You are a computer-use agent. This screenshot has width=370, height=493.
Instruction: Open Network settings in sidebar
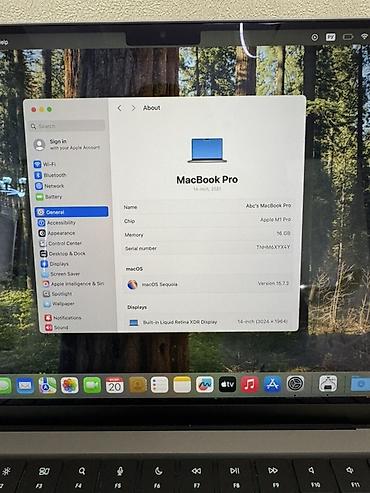tap(50, 186)
